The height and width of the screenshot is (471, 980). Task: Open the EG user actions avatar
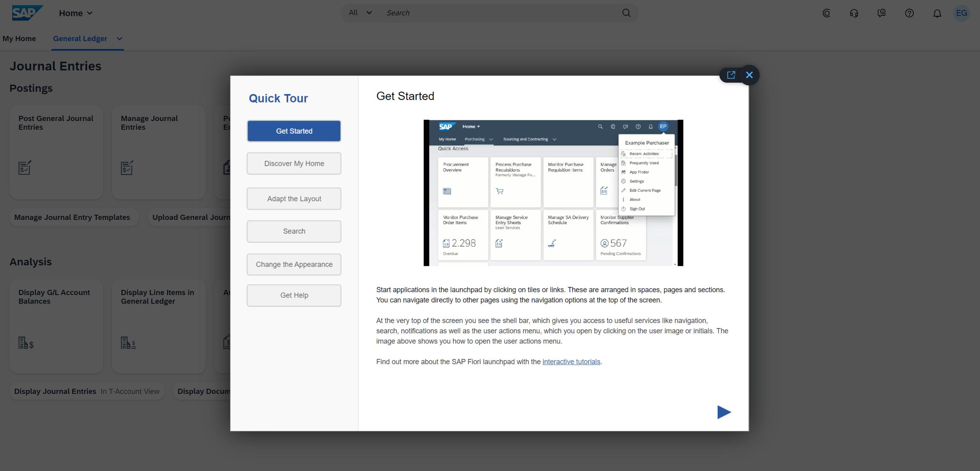(961, 13)
